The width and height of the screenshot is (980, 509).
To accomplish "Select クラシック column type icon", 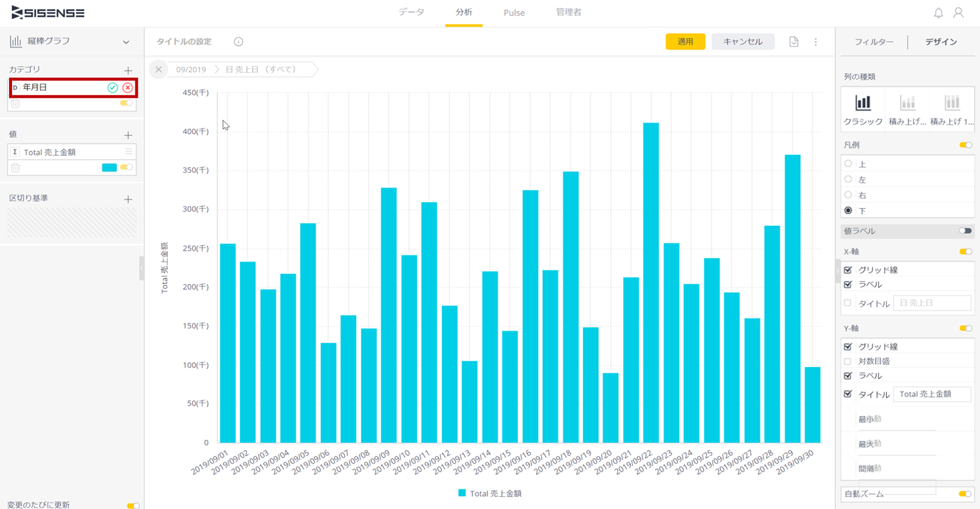I will pyautogui.click(x=863, y=103).
